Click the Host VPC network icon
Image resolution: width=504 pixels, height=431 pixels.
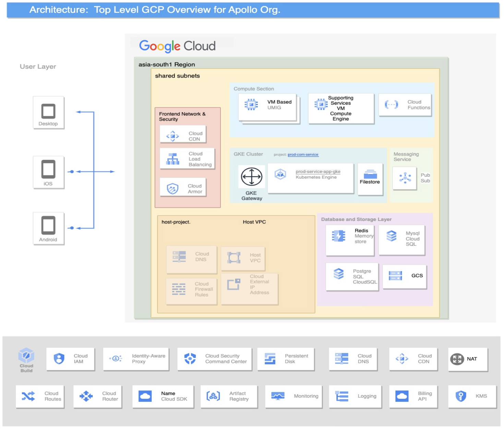tap(234, 258)
